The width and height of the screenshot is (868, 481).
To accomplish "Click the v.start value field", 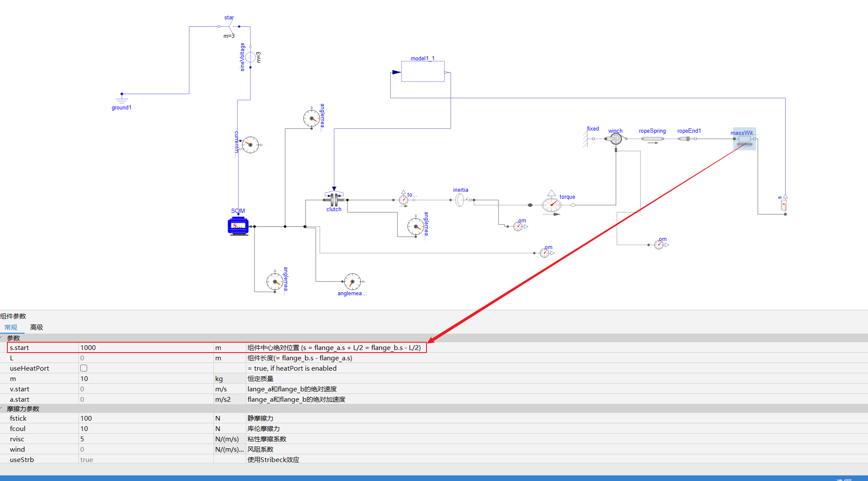I will 146,389.
